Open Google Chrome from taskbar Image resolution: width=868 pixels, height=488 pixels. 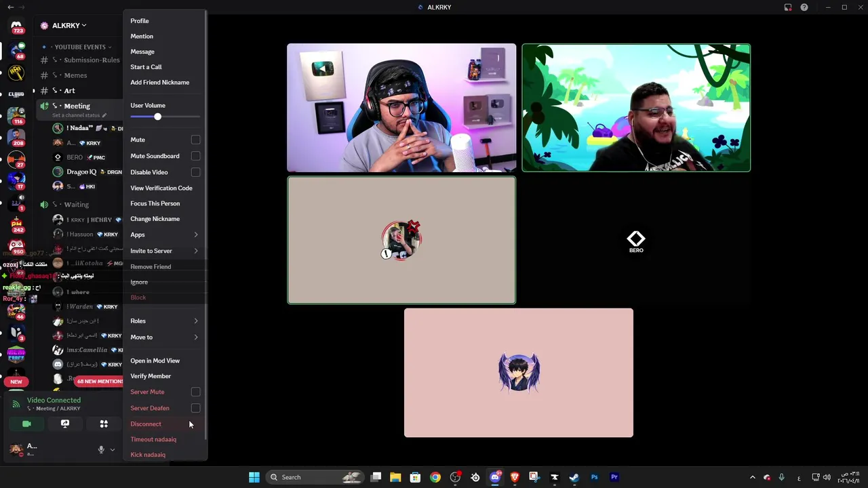435,477
